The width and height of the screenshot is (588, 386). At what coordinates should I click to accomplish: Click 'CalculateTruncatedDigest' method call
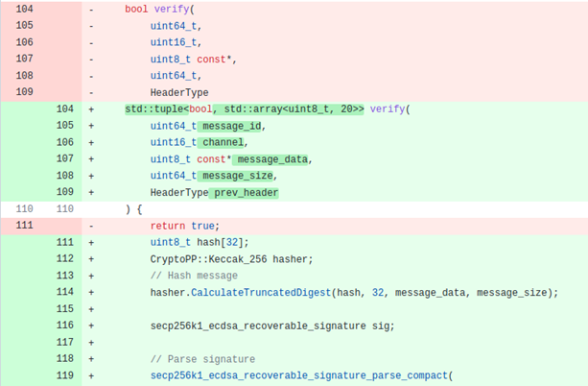261,293
